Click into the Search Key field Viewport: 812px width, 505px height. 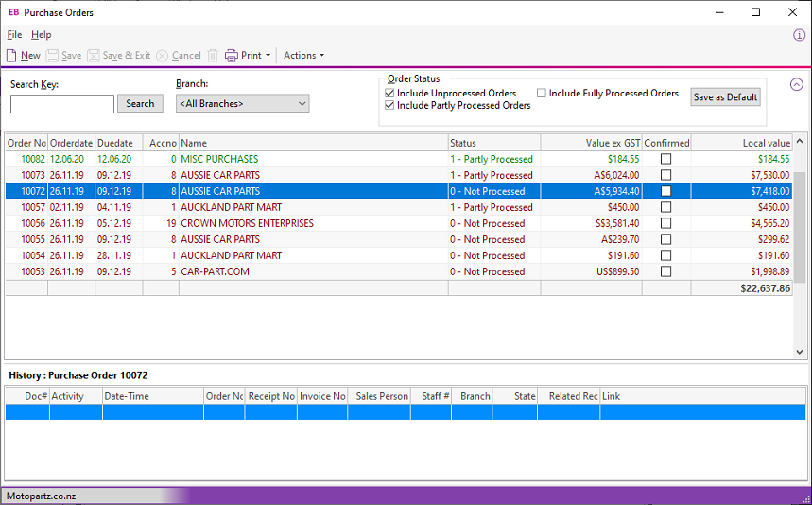pyautogui.click(x=62, y=104)
